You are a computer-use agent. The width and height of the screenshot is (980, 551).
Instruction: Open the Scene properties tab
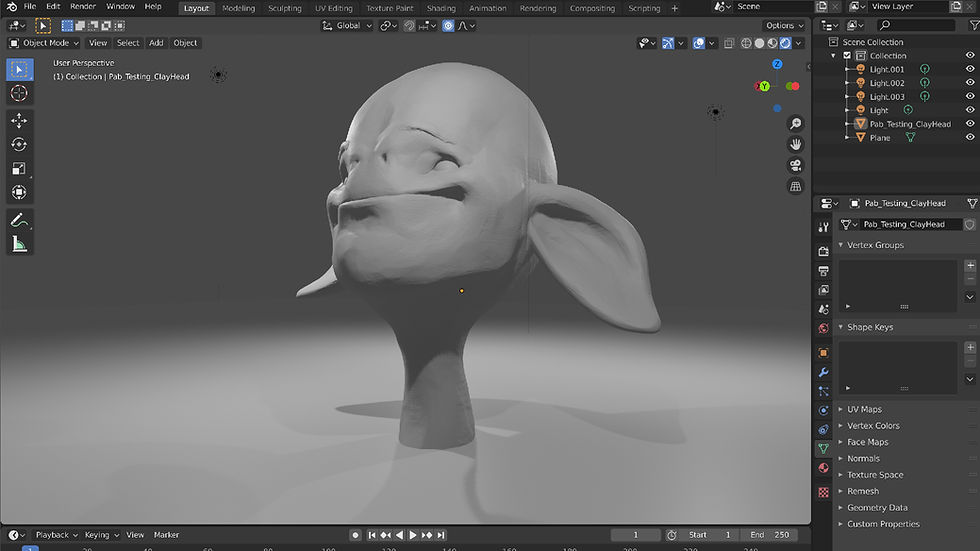click(824, 309)
